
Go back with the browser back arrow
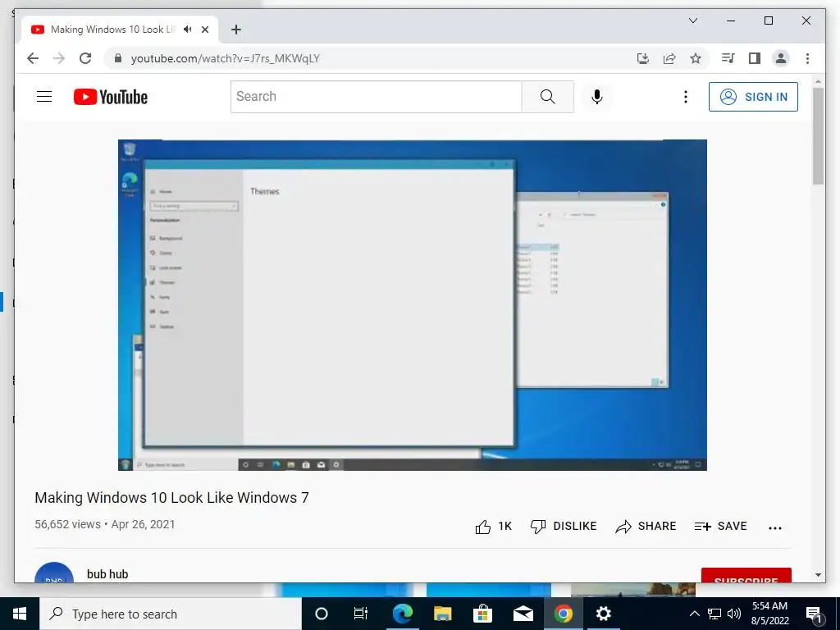point(33,58)
